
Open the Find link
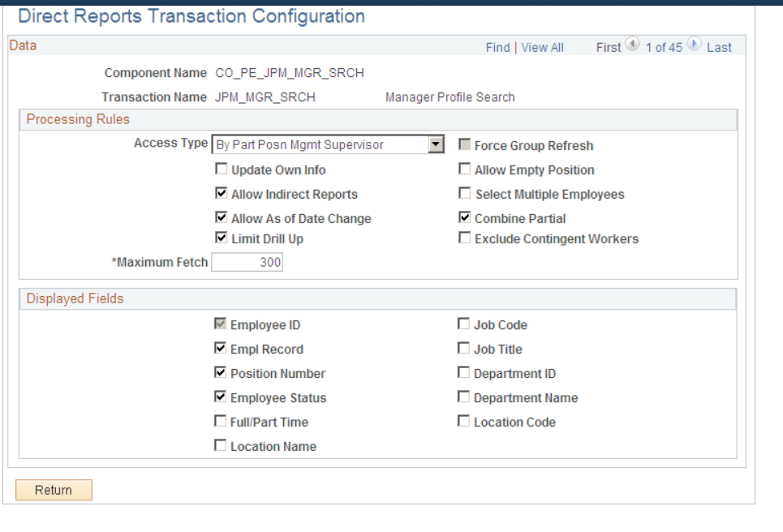click(x=498, y=47)
